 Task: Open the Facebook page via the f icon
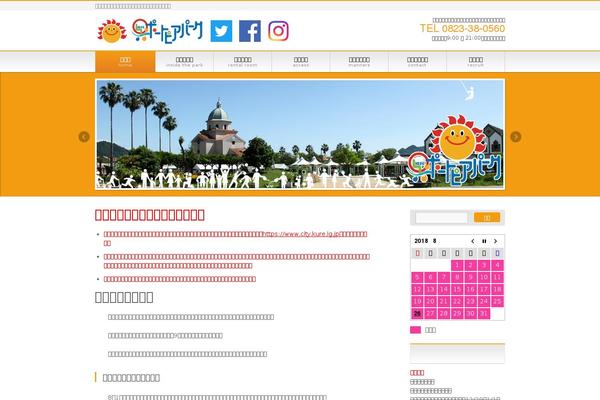click(x=250, y=31)
